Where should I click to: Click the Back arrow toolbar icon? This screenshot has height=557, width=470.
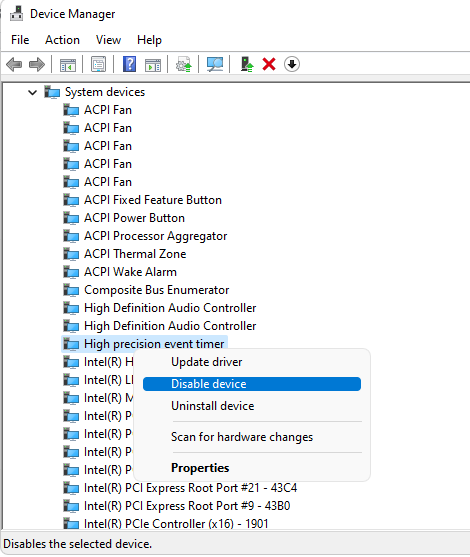(14, 65)
